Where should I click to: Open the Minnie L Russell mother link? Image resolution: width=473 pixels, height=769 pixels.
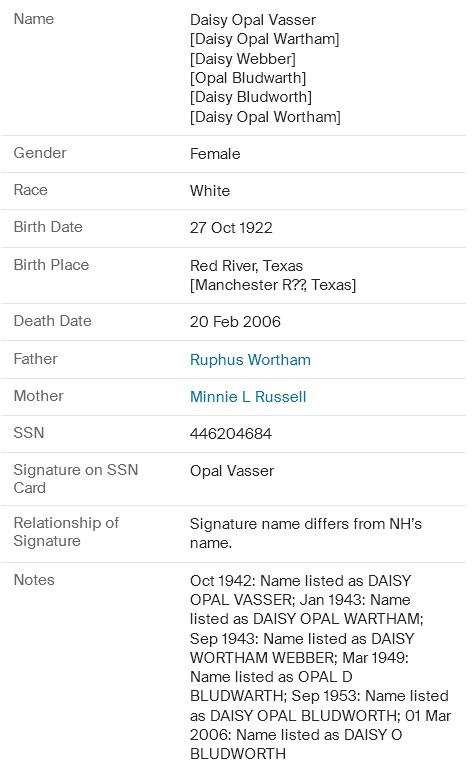tap(248, 397)
